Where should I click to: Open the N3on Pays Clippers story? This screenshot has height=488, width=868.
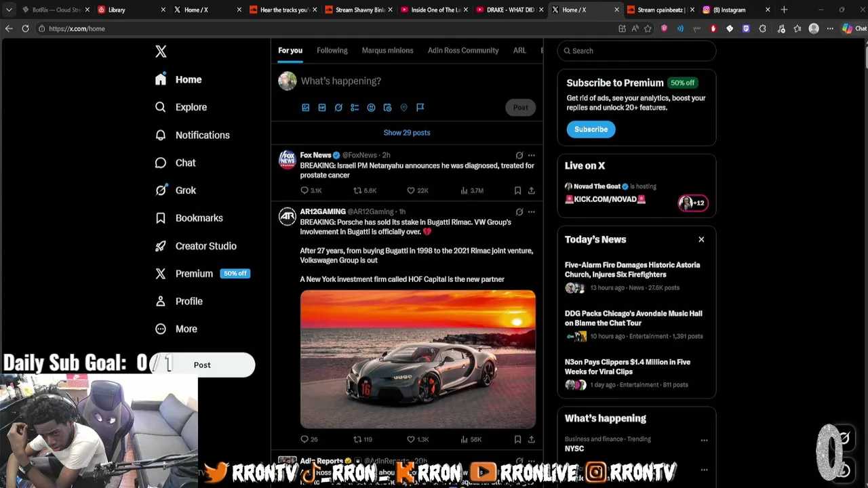point(636,373)
